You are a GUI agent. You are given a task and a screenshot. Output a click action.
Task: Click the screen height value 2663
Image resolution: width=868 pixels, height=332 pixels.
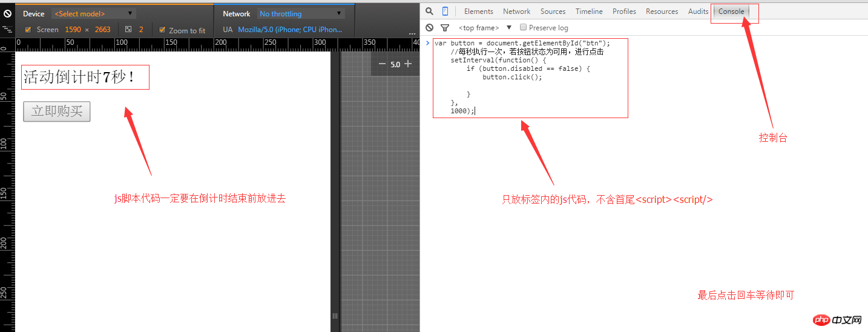point(103,30)
